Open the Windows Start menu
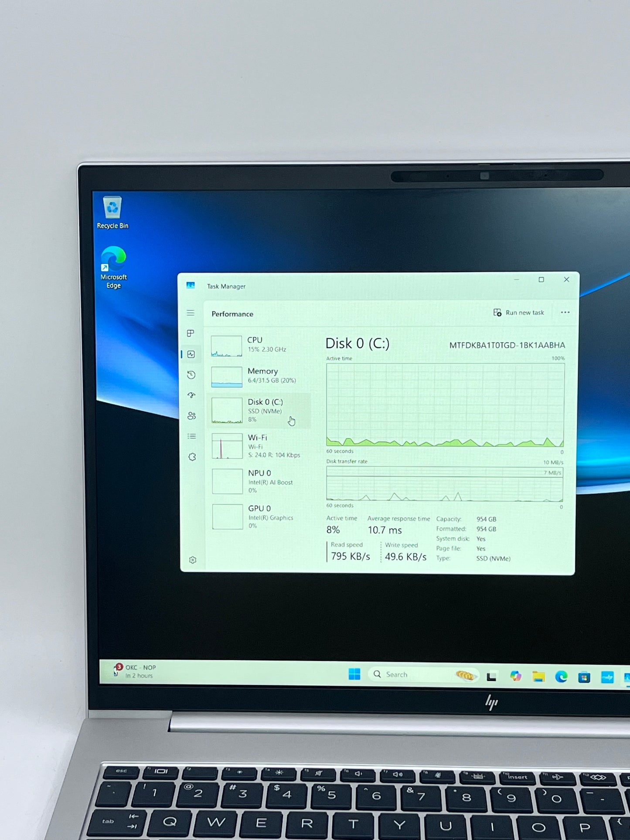 coord(354,674)
